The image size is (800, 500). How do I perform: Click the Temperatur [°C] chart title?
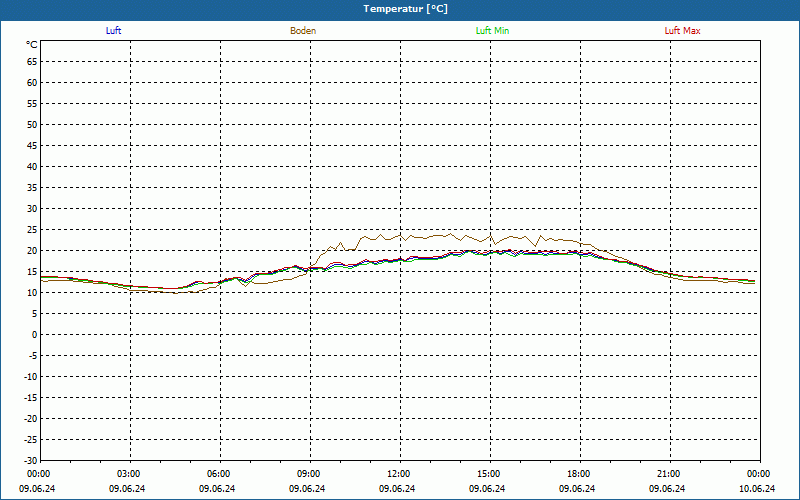[406, 9]
